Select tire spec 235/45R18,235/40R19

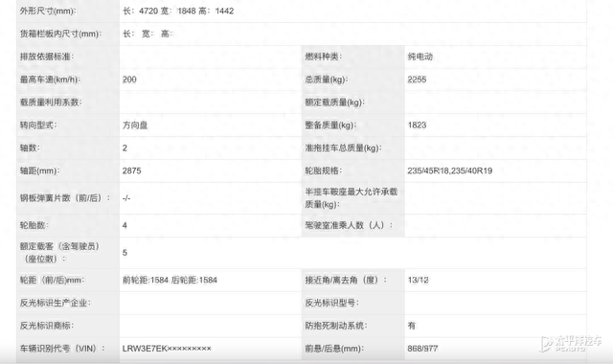[x=450, y=171]
